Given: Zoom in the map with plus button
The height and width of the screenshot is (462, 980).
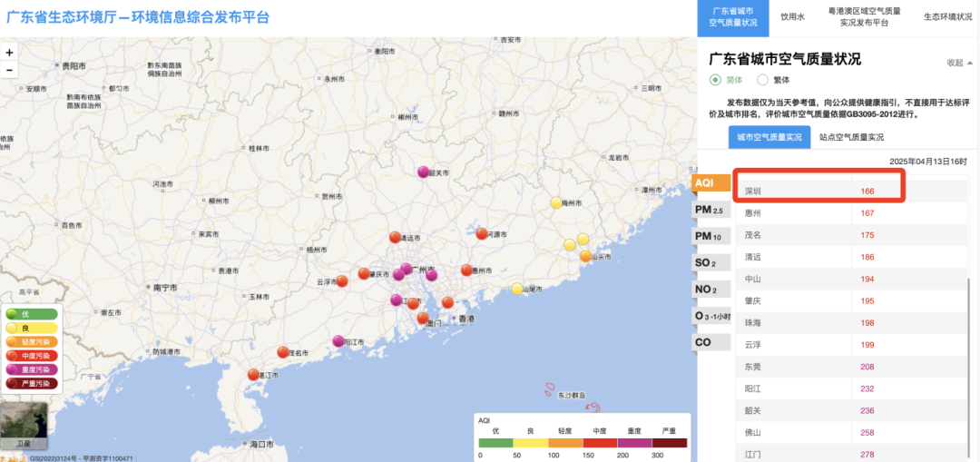Looking at the screenshot, I should (9, 53).
